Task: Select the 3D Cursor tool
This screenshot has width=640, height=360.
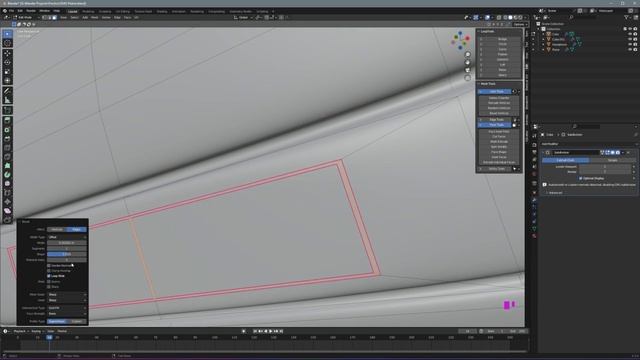Action: point(7,43)
